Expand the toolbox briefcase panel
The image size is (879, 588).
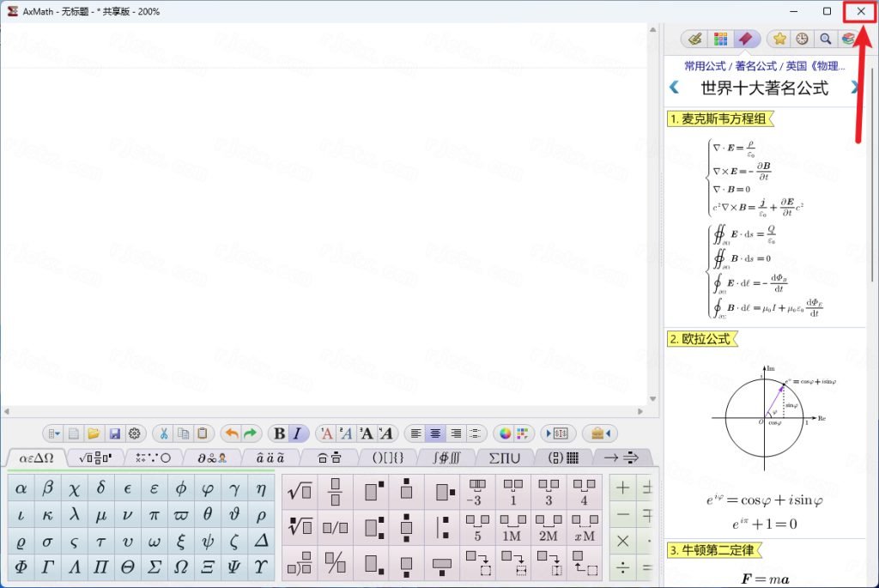pos(600,433)
